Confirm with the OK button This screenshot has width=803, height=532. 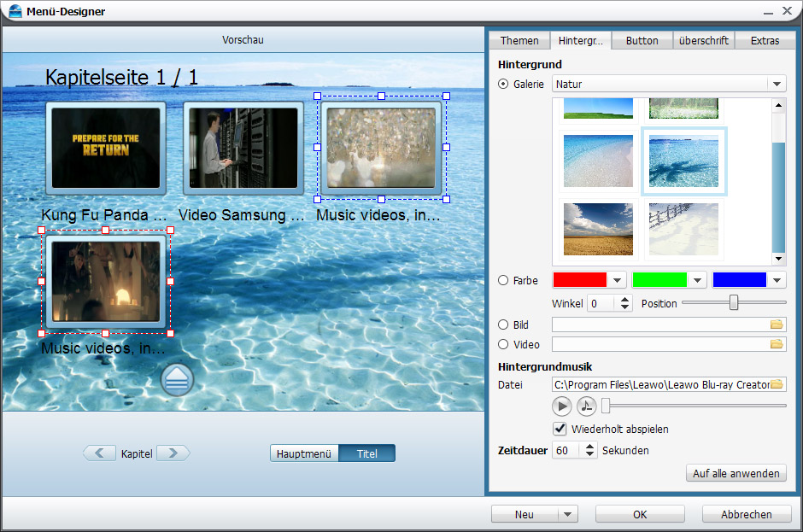pyautogui.click(x=640, y=514)
